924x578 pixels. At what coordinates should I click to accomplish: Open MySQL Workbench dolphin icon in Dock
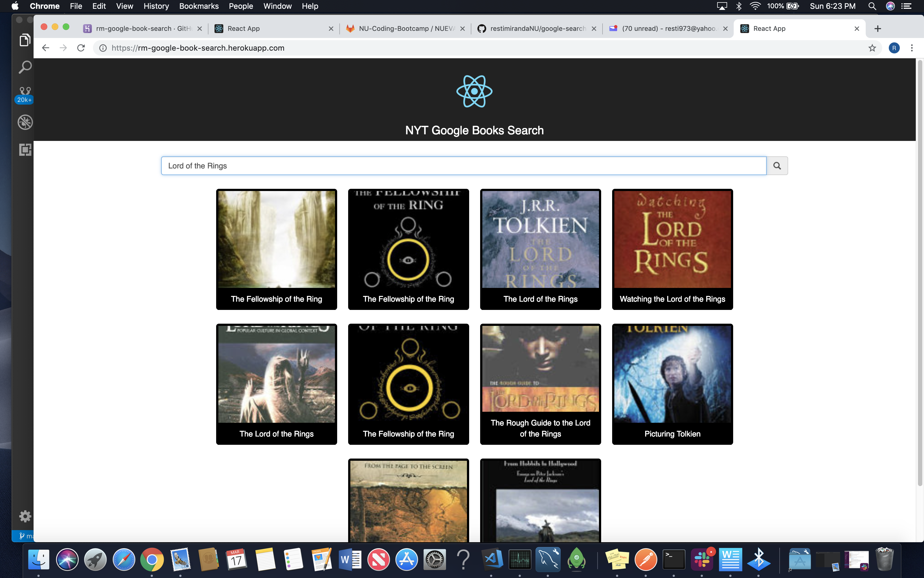coord(548,559)
